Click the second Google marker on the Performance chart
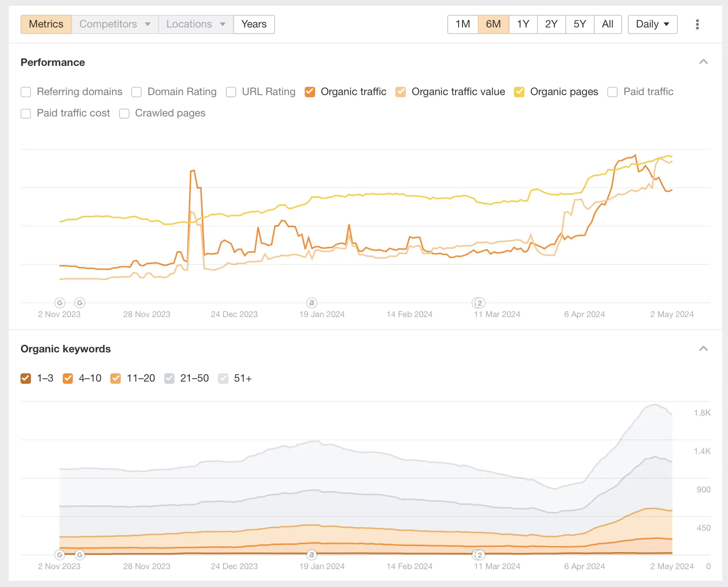Viewport: 728px width, 587px height. click(x=80, y=303)
